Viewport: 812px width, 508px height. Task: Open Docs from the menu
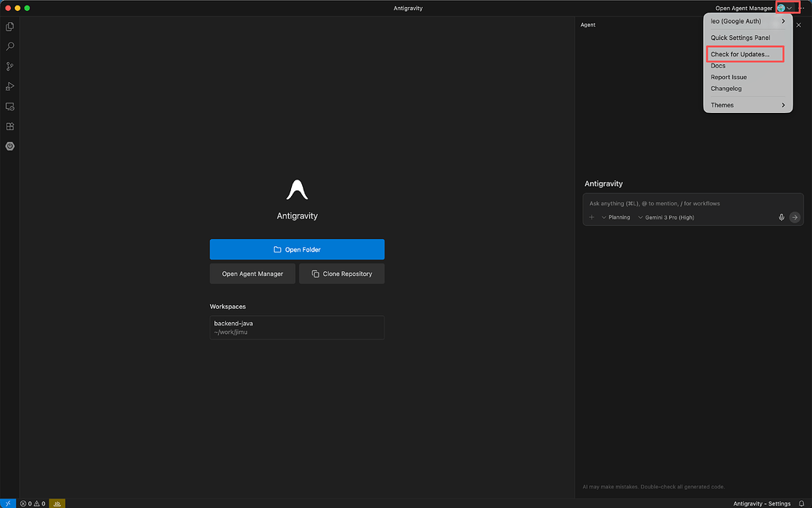(x=748, y=66)
